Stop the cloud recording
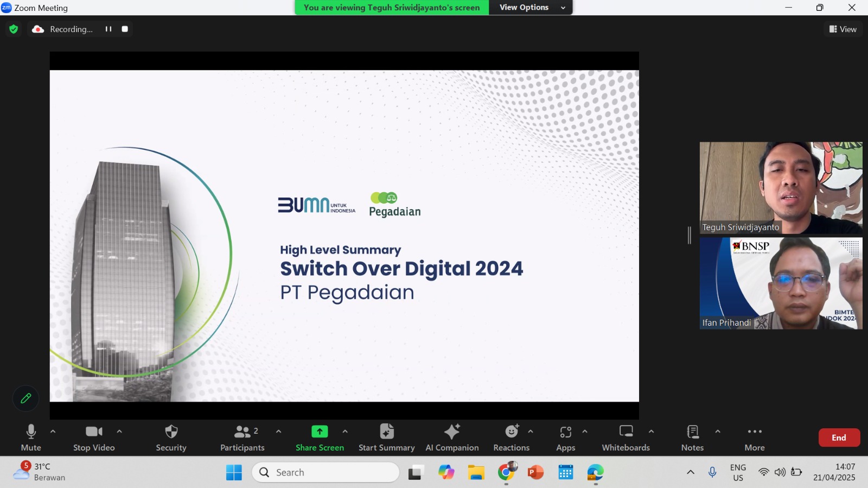Viewport: 868px width, 488px height. point(125,29)
